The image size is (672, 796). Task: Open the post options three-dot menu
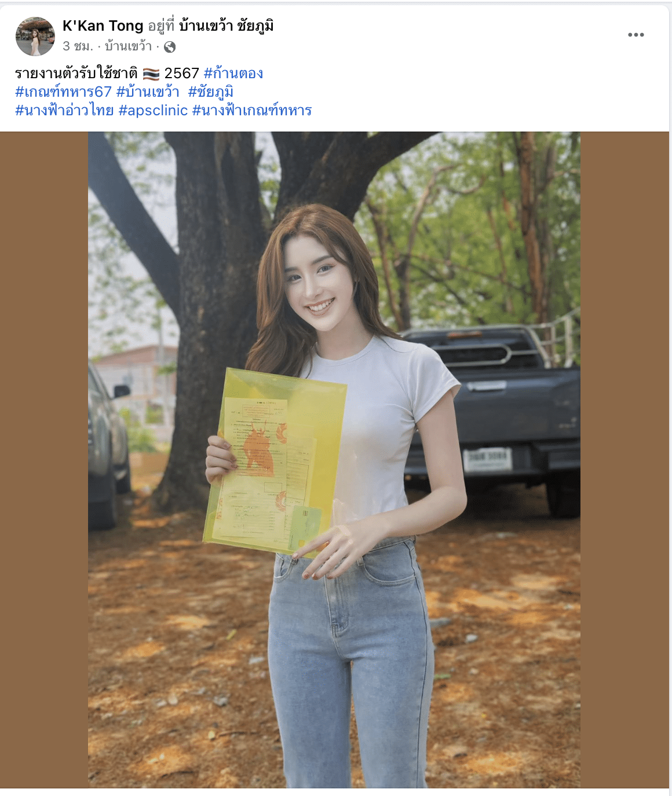point(636,35)
